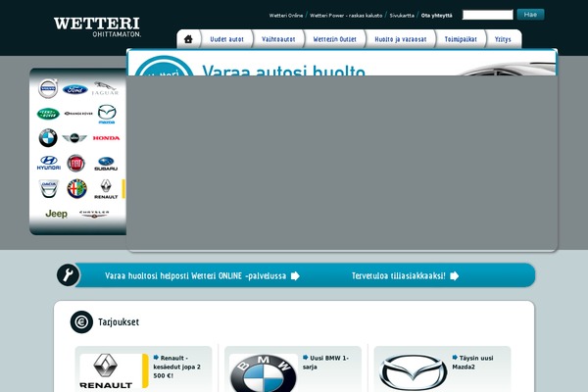Click arrow after Wetteri ONLINE -palvelussa
588x392 pixels.
point(296,276)
